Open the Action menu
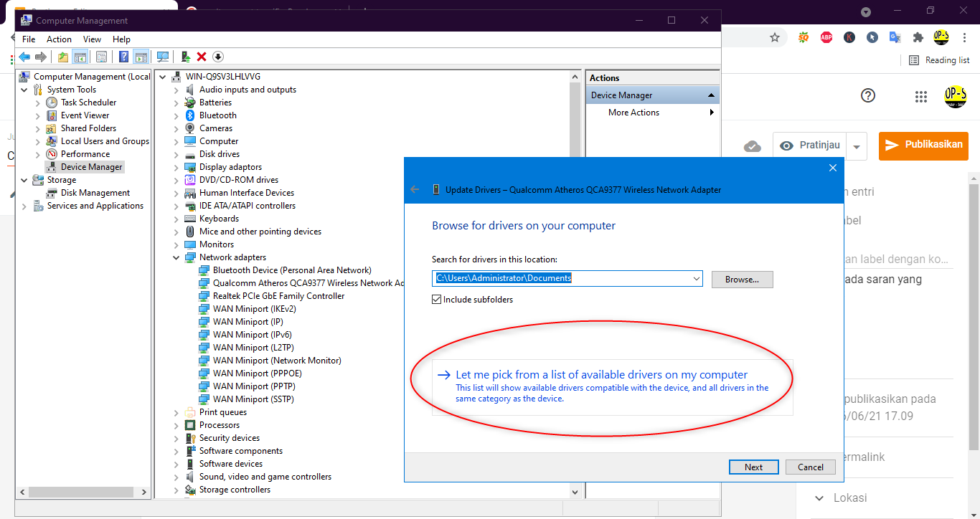Viewport: 980px width, 519px height. 59,39
